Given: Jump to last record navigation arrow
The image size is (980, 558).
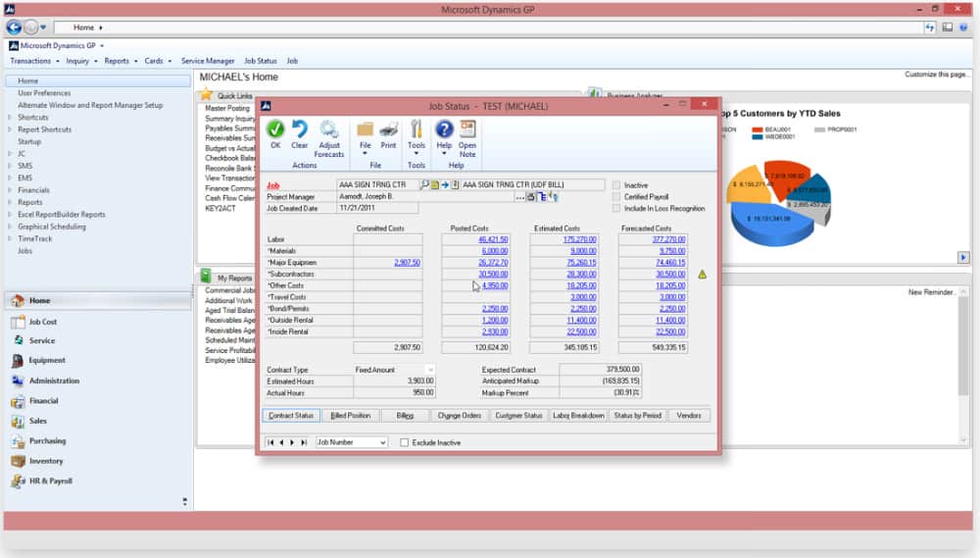Looking at the screenshot, I should click(304, 442).
